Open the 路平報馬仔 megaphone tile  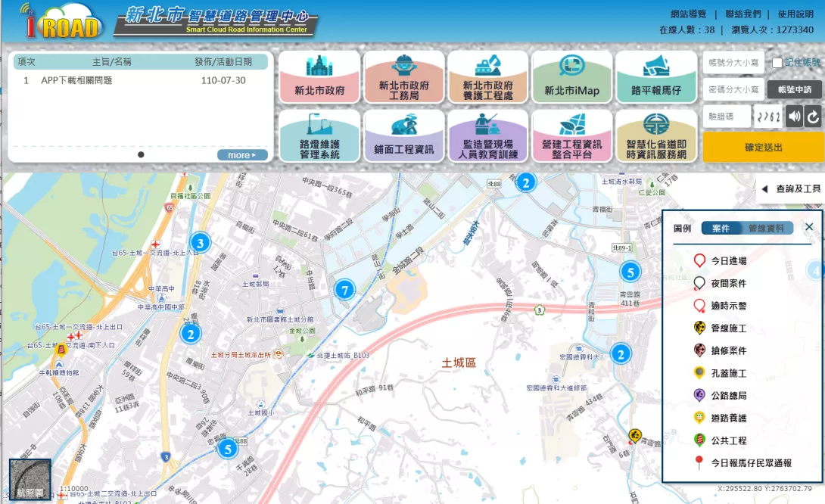(x=656, y=77)
